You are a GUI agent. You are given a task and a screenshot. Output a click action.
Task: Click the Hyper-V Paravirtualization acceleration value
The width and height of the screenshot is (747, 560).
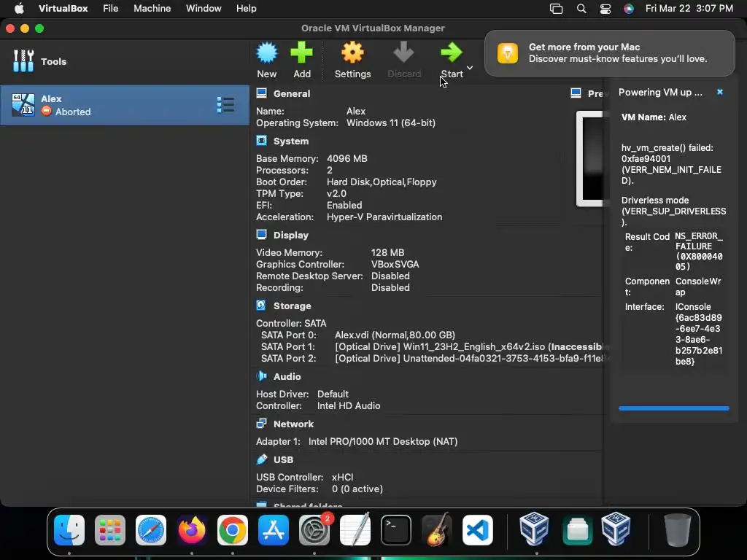tap(384, 217)
